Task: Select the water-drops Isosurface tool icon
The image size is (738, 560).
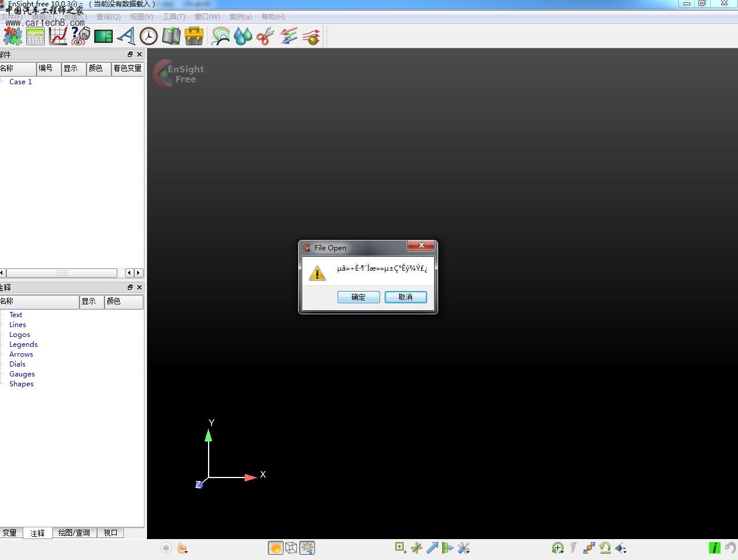Action: (x=243, y=36)
